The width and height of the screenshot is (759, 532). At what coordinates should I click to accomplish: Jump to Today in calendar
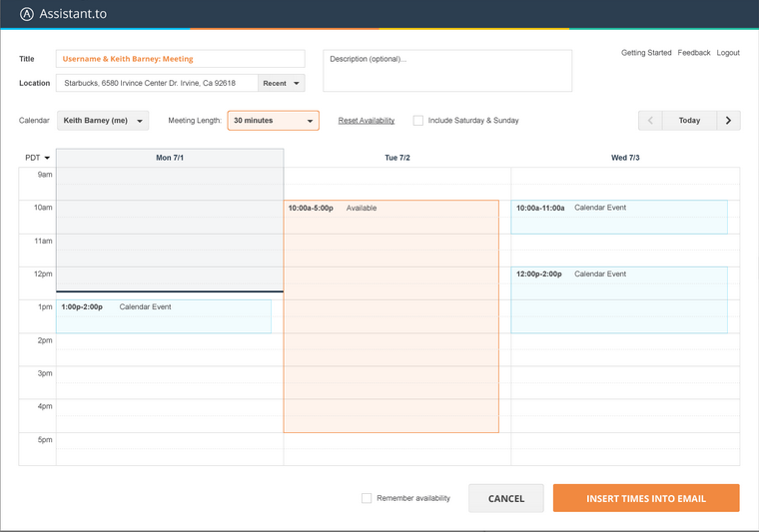[689, 121]
